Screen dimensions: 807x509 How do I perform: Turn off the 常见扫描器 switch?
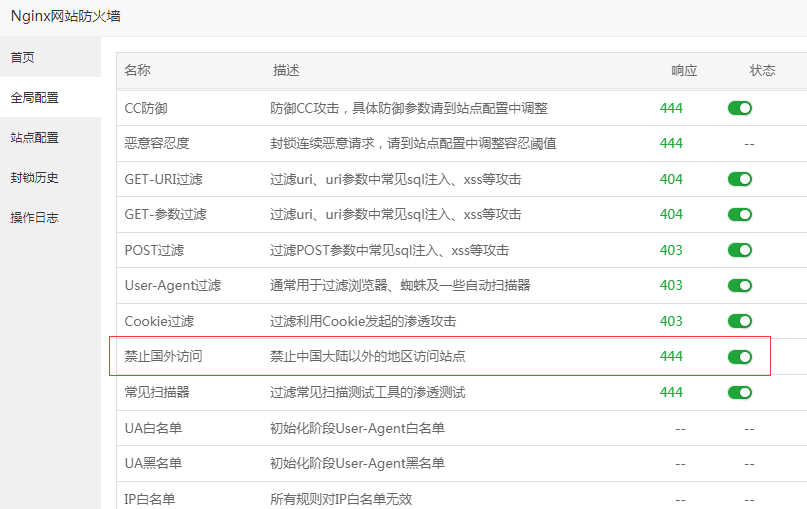point(740,393)
